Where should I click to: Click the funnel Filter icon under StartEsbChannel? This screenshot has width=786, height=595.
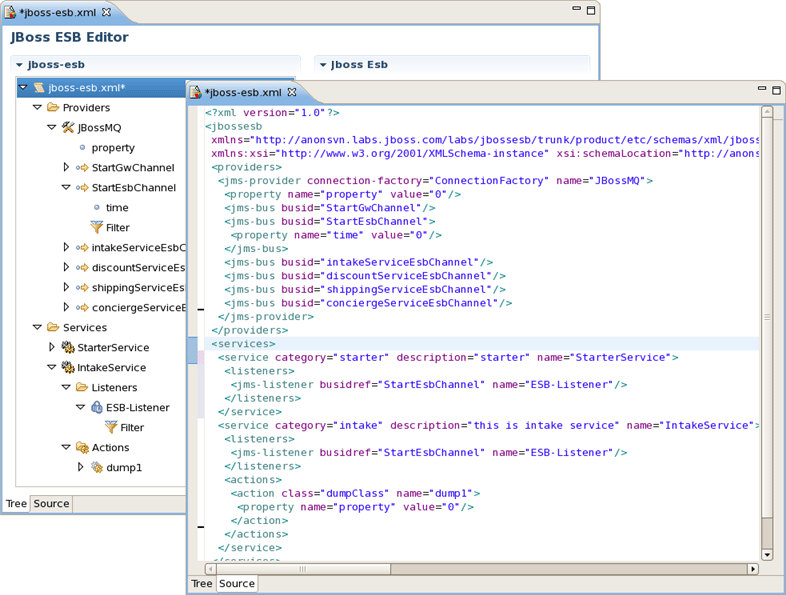(x=96, y=227)
